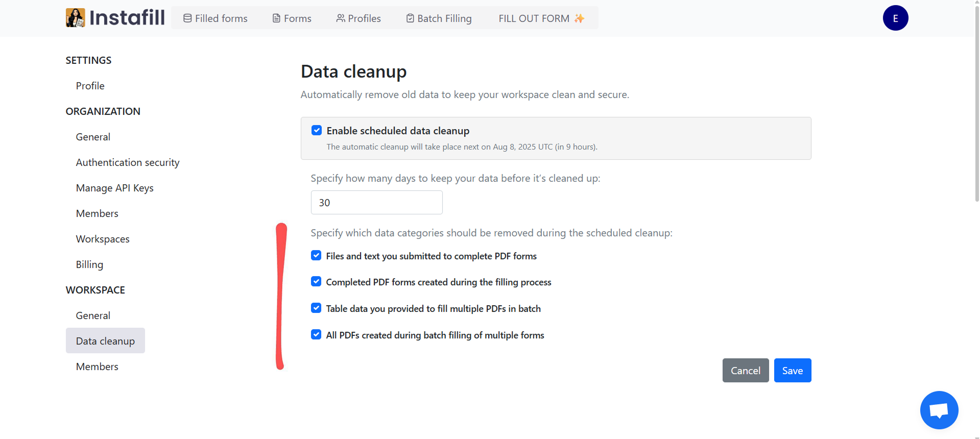Open the Billing settings page

coord(89,264)
